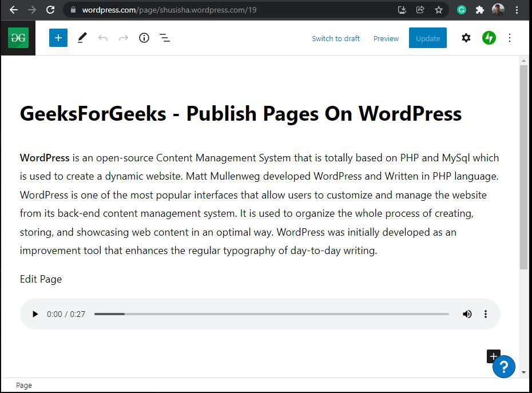Focus the wordpress.com address bar URL
Image resolution: width=532 pixels, height=393 pixels.
[169, 10]
